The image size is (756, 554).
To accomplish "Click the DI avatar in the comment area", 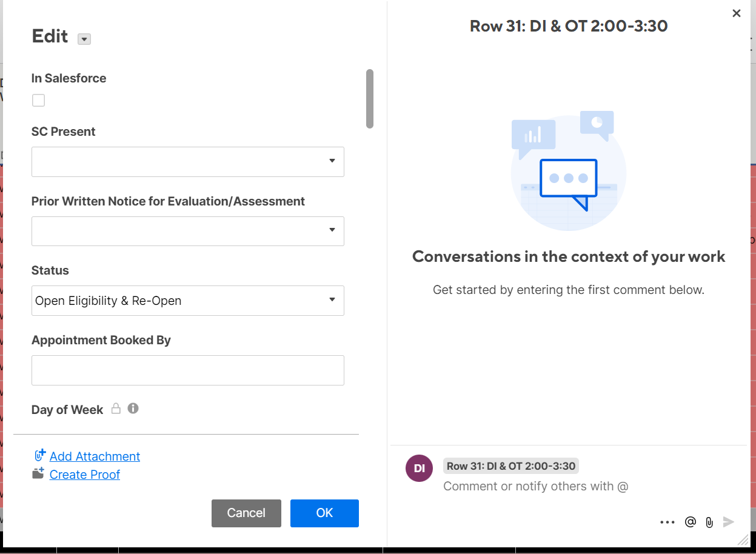I will click(x=419, y=468).
